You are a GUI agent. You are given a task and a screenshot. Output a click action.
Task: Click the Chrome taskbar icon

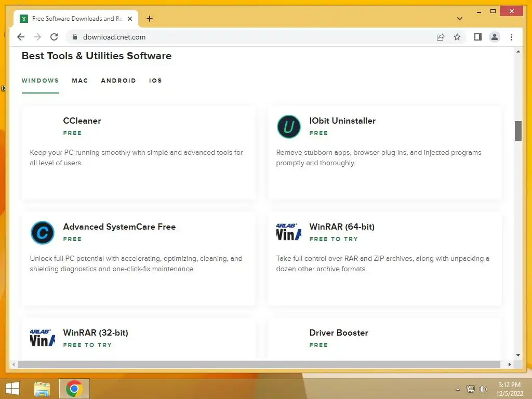coord(74,389)
